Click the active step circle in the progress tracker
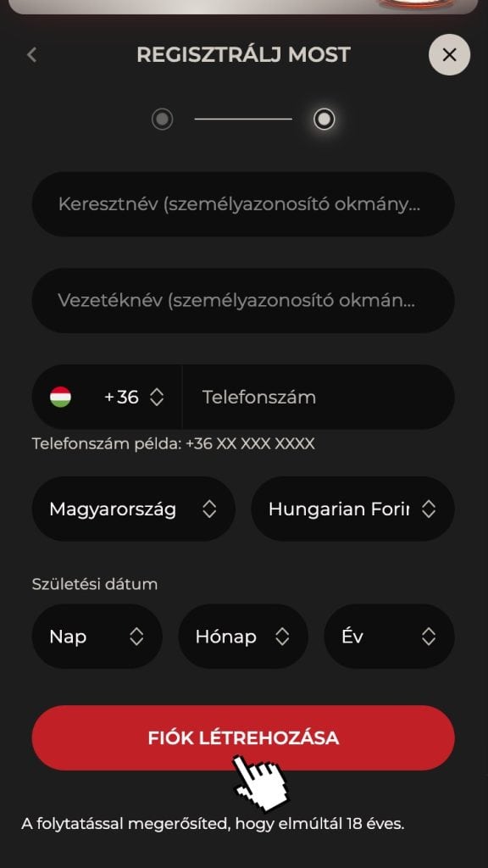Viewport: 488px width, 868px height. click(324, 119)
